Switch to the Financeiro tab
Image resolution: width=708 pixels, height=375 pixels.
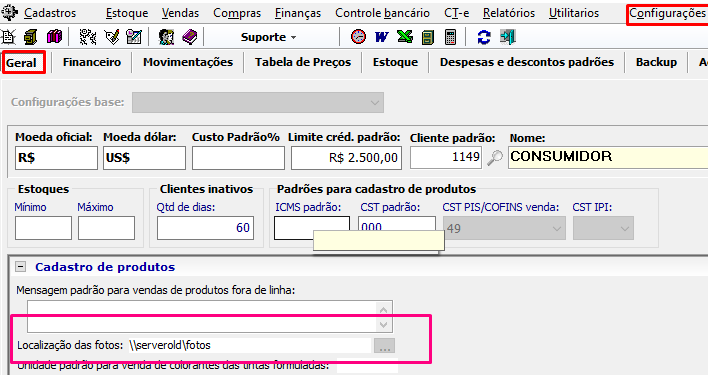[92, 62]
